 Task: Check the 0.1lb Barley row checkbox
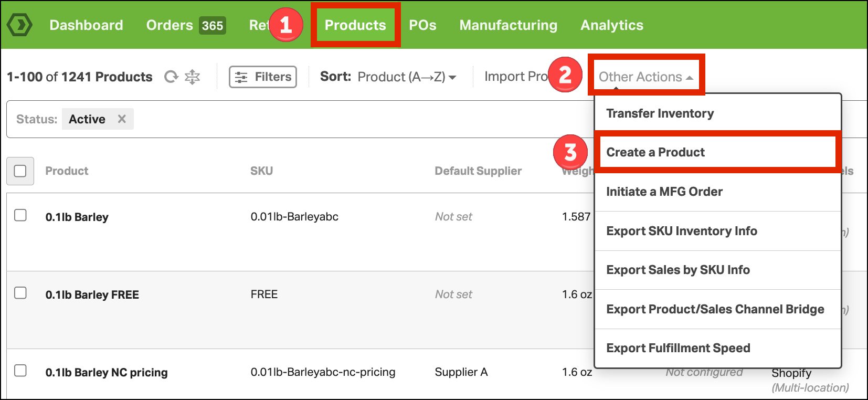(20, 215)
